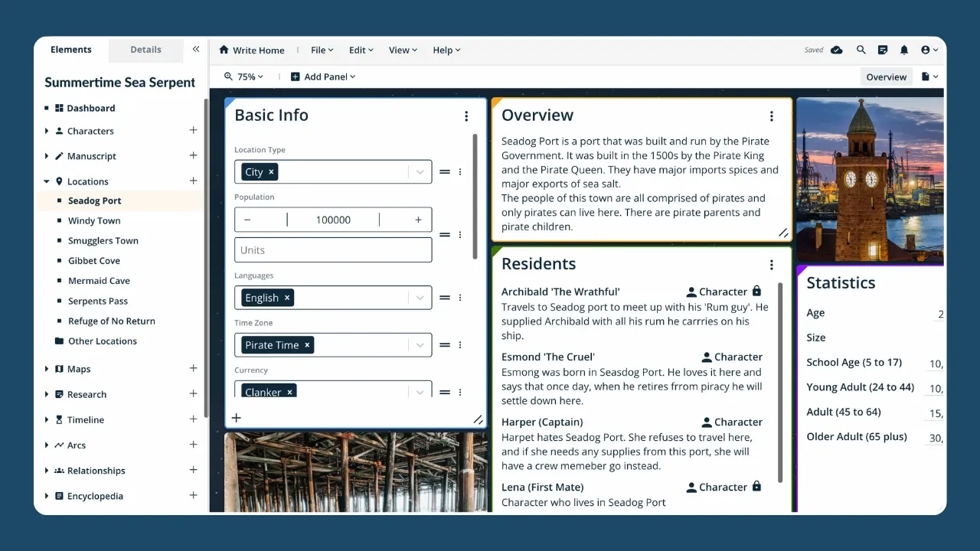
Task: Remove the City tag from Location Type
Action: click(x=271, y=172)
